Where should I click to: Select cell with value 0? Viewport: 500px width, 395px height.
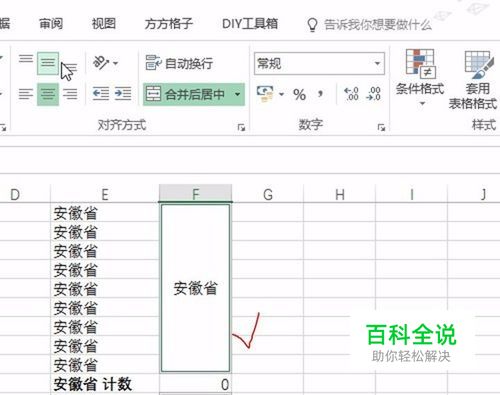195,384
